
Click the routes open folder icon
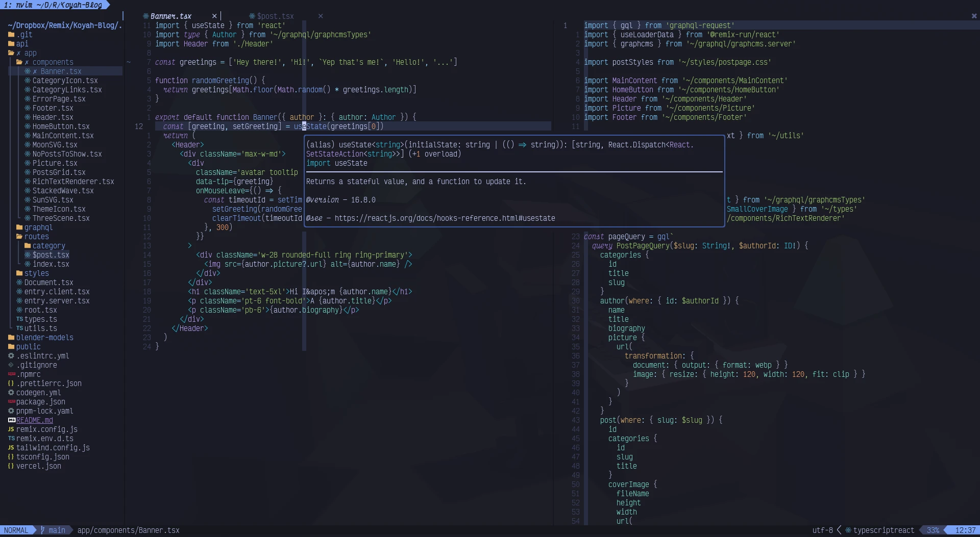19,237
